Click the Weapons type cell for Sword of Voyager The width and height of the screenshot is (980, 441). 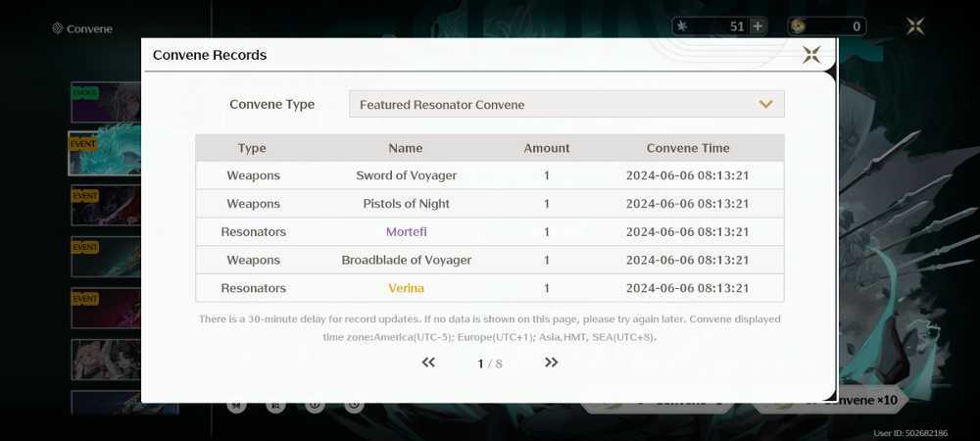[253, 175]
